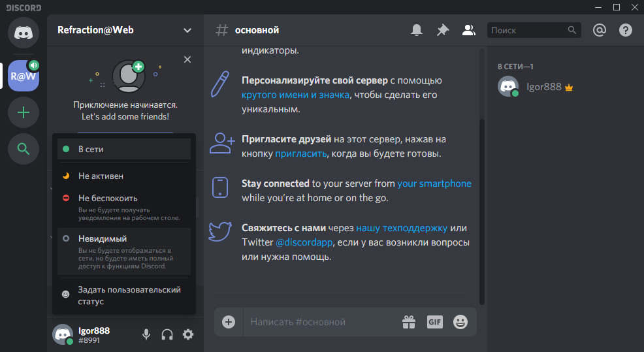Open the GIF picker
This screenshot has height=352, width=644.
(x=435, y=321)
